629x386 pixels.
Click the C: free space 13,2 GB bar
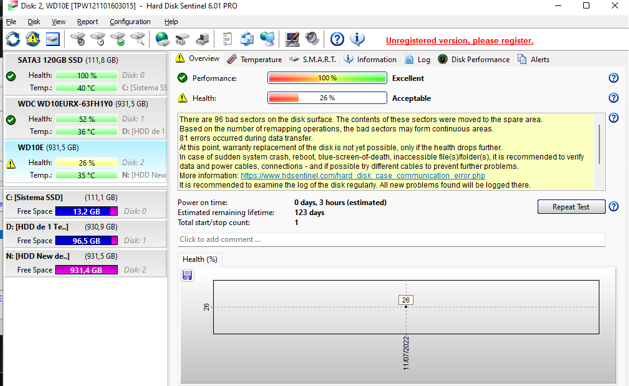pyautogui.click(x=86, y=211)
